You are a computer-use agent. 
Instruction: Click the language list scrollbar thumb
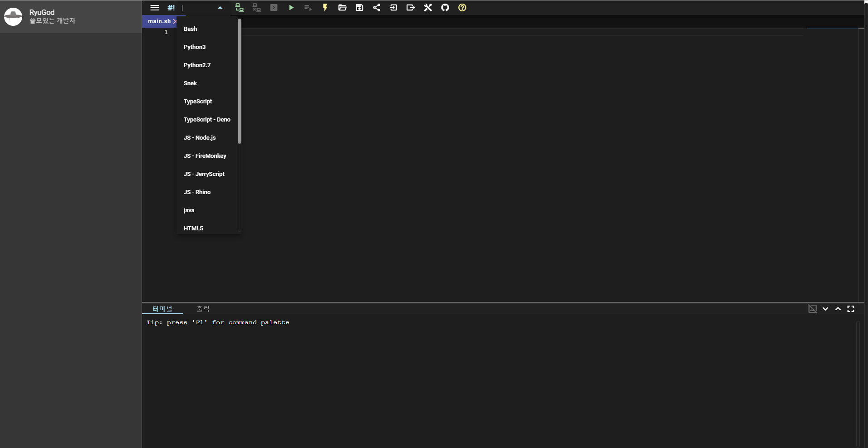pos(239,81)
